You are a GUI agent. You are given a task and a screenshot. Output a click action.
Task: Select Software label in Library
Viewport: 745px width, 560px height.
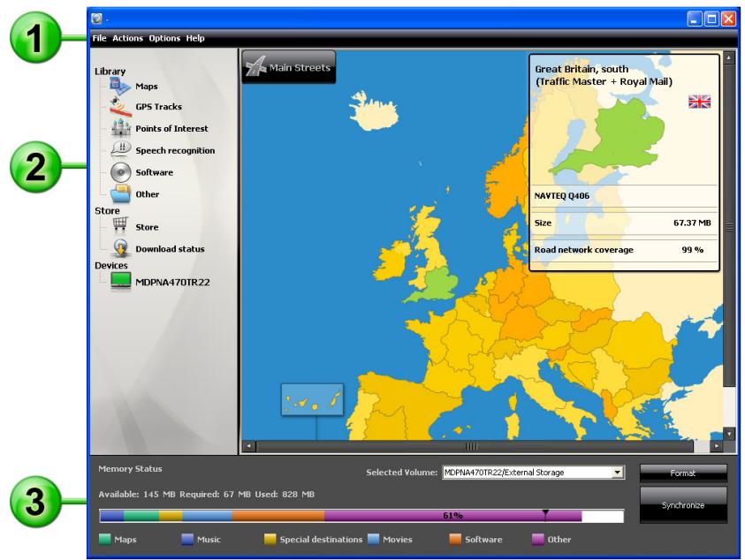[x=154, y=172]
